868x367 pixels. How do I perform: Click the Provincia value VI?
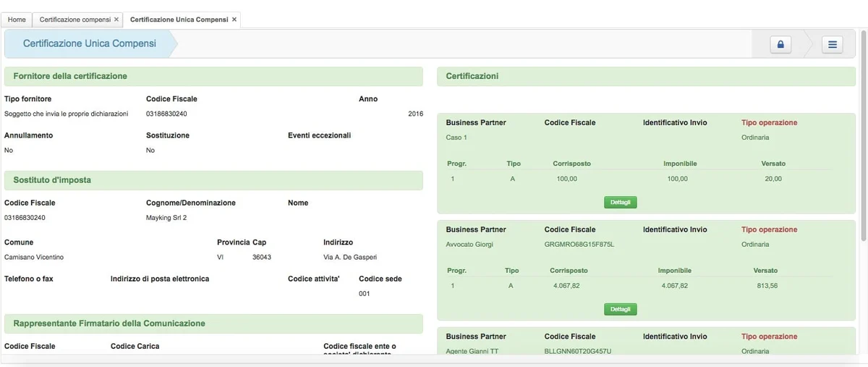click(x=220, y=257)
